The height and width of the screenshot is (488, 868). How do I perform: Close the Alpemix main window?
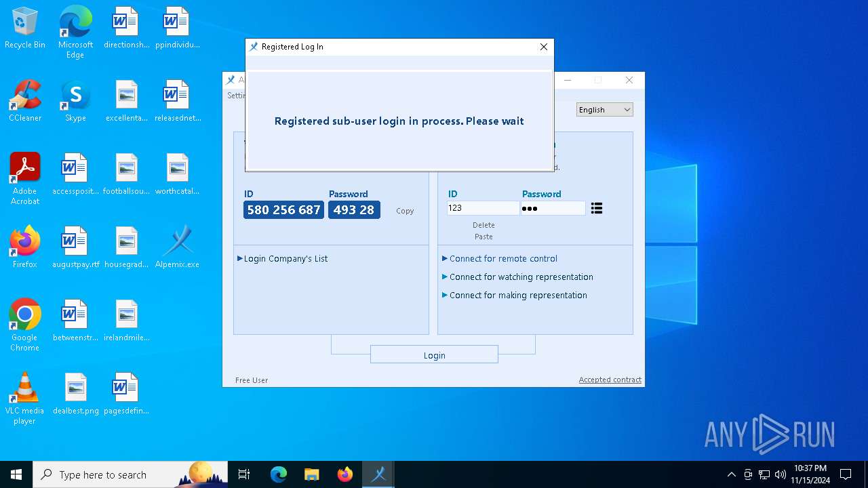[x=629, y=80]
